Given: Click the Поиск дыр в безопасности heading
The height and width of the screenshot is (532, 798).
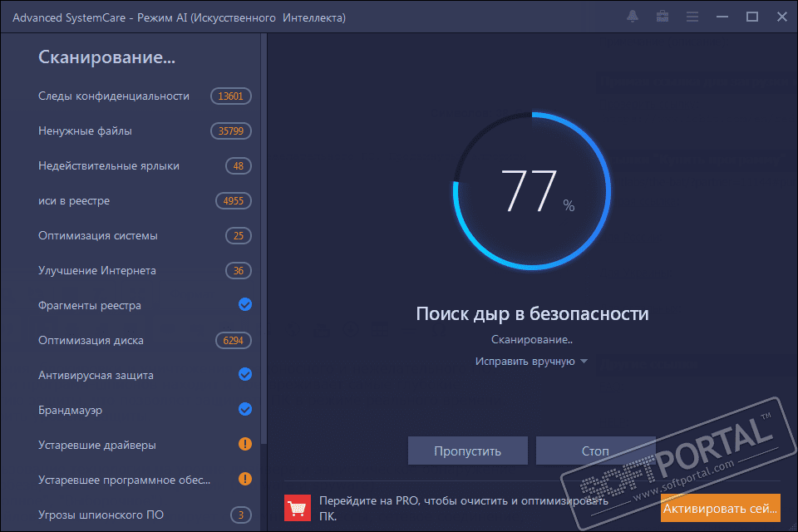Looking at the screenshot, I should pos(532,313).
